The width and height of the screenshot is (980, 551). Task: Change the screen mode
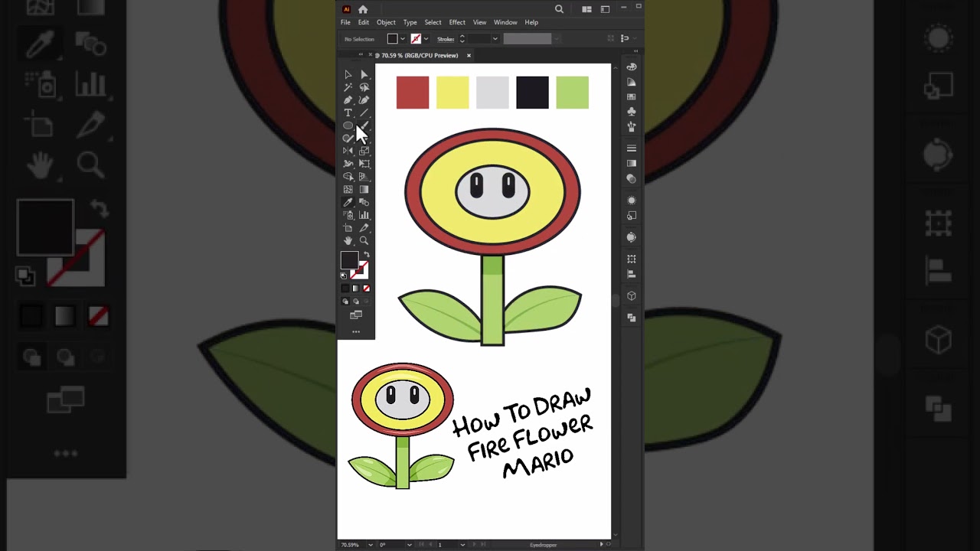(x=356, y=315)
